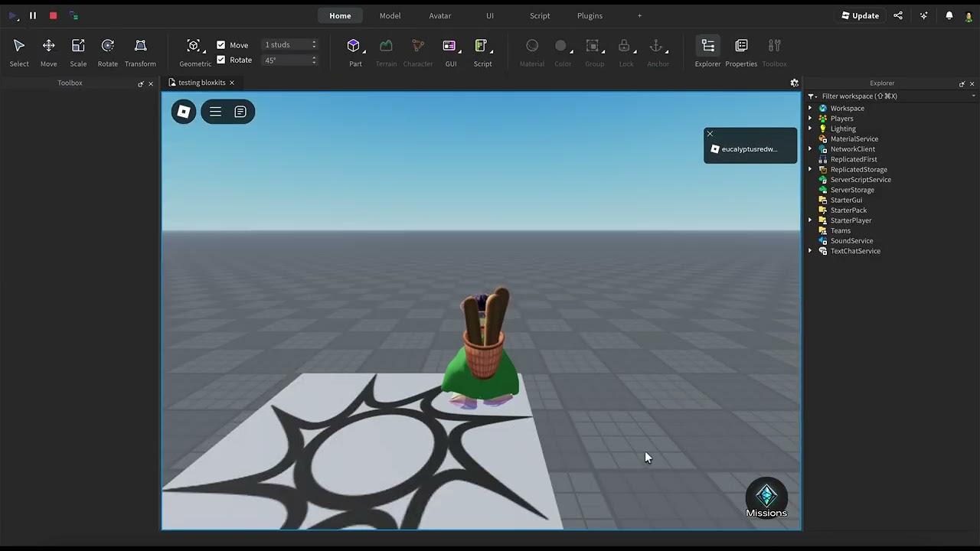Undock the Toolbox panel
This screenshot has height=551, width=980.
tap(141, 83)
